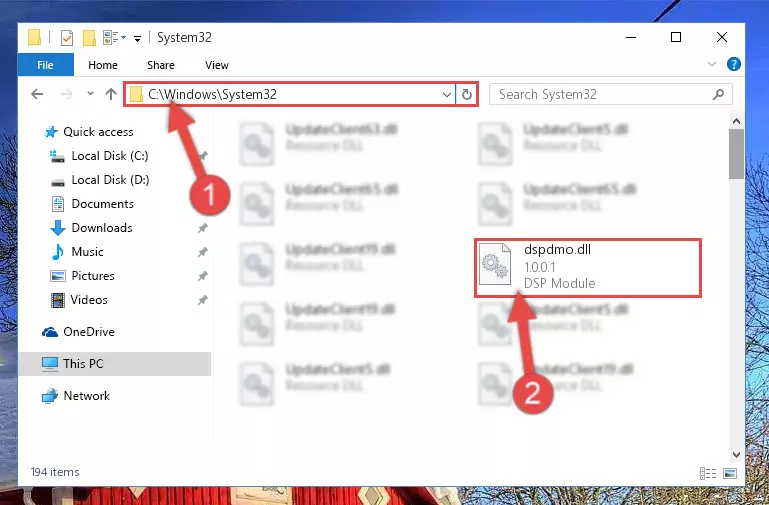Switch to details view layout icon

tap(708, 473)
